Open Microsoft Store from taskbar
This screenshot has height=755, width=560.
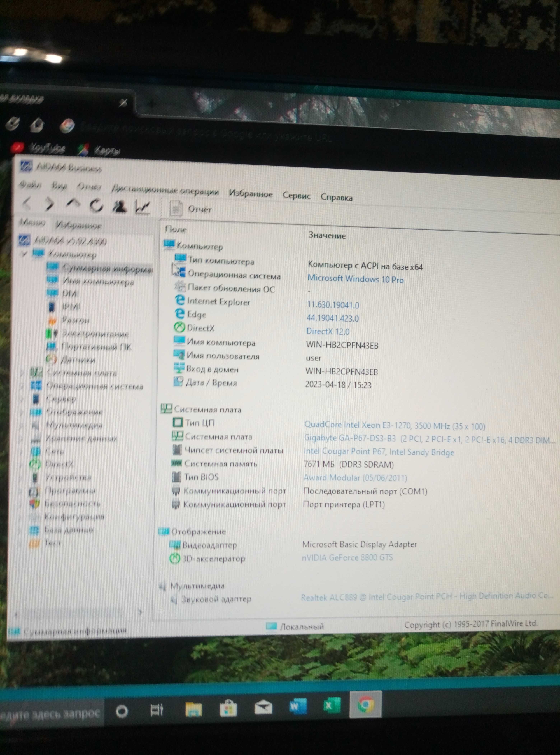[228, 708]
